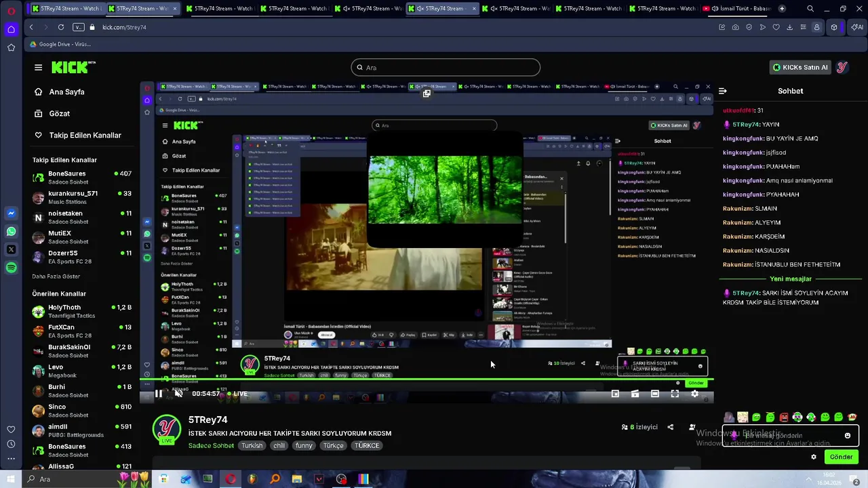The height and width of the screenshot is (488, 868).
Task: Click the follow user icon beside share
Action: pyautogui.click(x=692, y=427)
